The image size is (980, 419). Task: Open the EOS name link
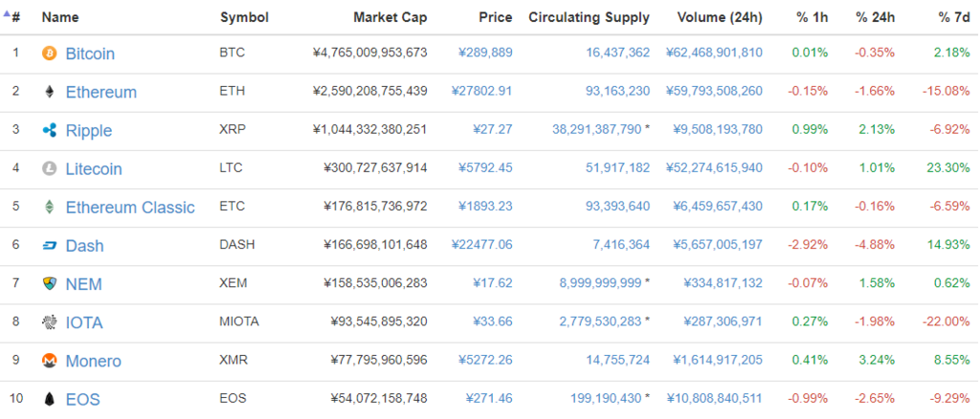pyautogui.click(x=82, y=400)
